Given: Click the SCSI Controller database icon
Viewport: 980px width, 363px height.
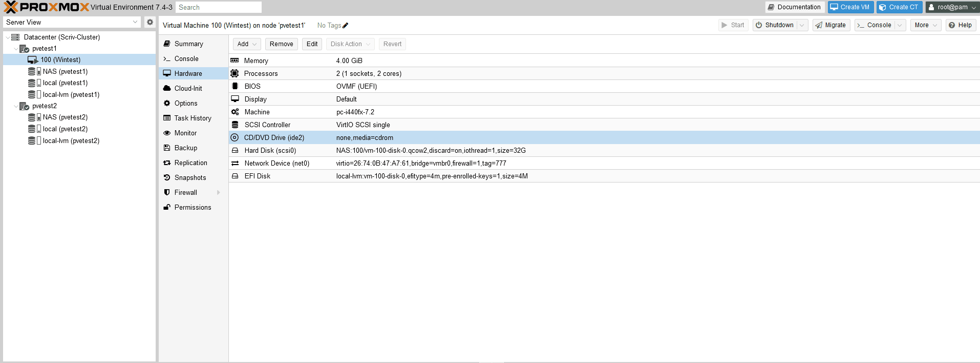Looking at the screenshot, I should coord(235,125).
